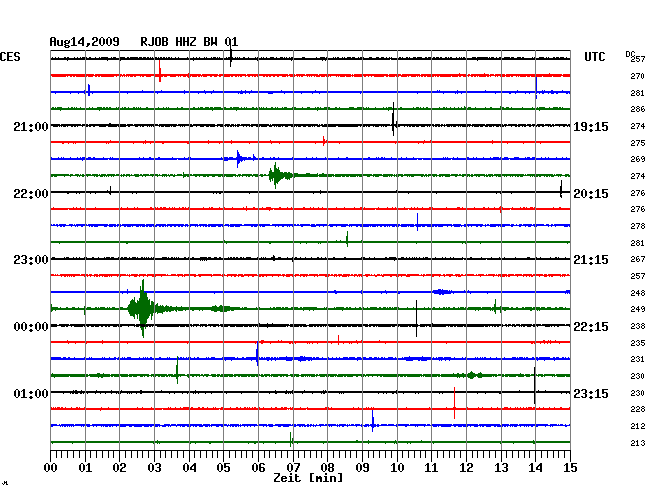The height and width of the screenshot is (494, 650).
Task: Click DC value 267
Action: click(x=638, y=259)
